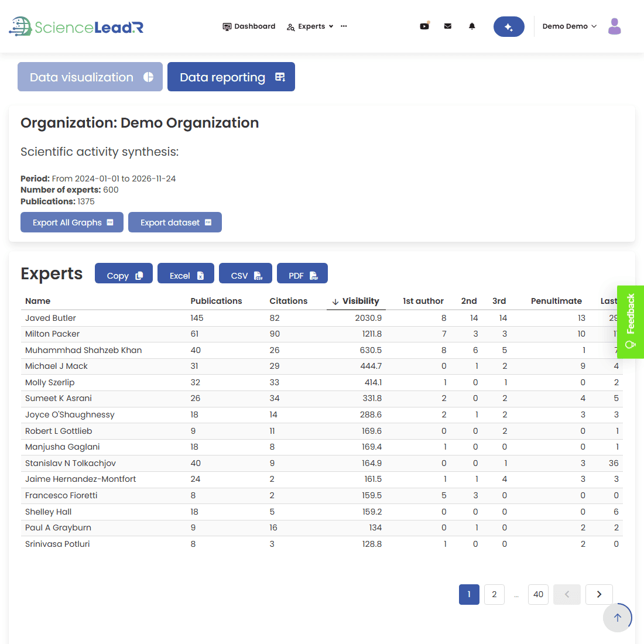
Task: Toggle sorting on the Visibility column
Action: (x=359, y=300)
